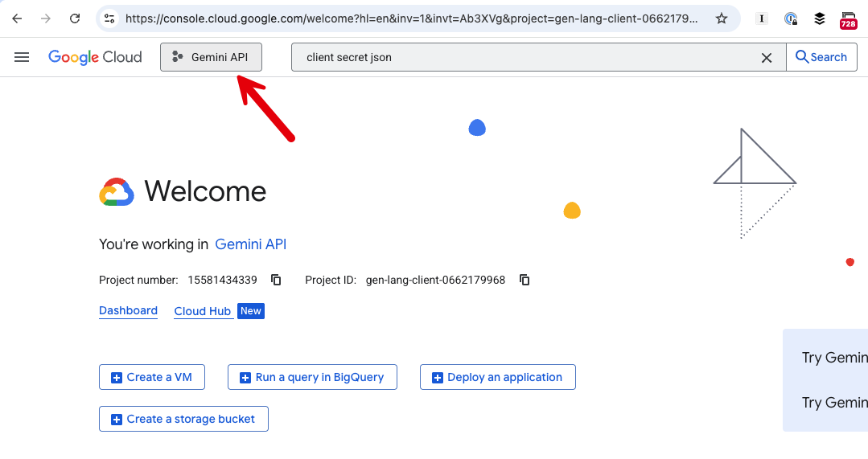Viewport: 868px width, 459px height.
Task: View site information icon in address bar
Action: coord(109,18)
